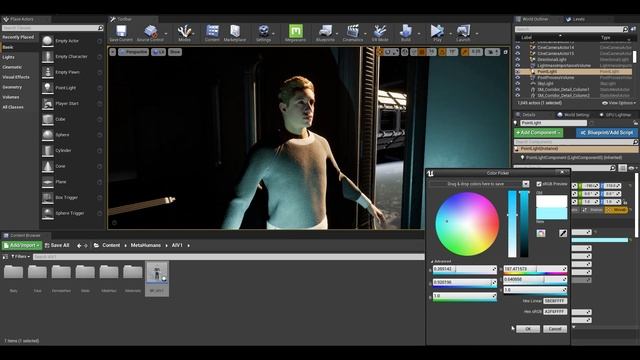Open the viewport Show dropdown
Viewport: 640px width, 360px height.
[x=175, y=52]
